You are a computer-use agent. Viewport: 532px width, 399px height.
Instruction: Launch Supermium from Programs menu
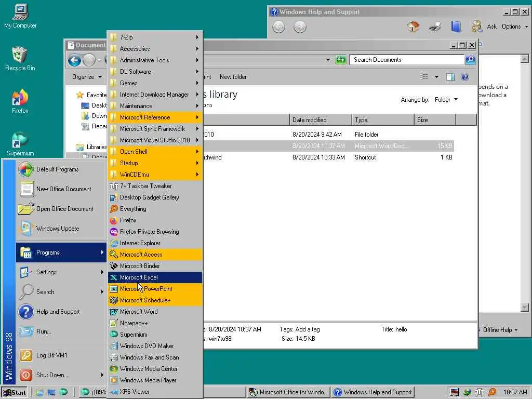point(155,335)
